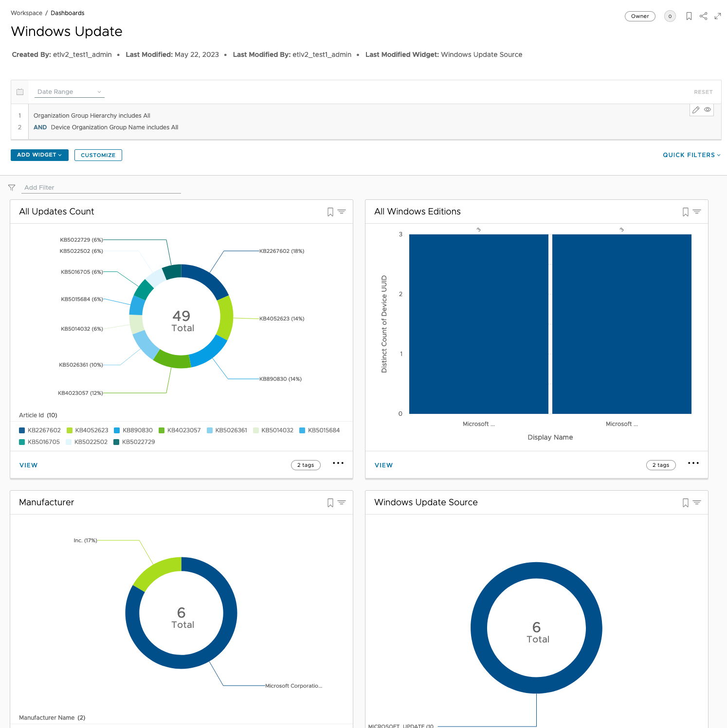Edit the filter rule with the pencil icon
This screenshot has height=728, width=727.
coord(696,110)
